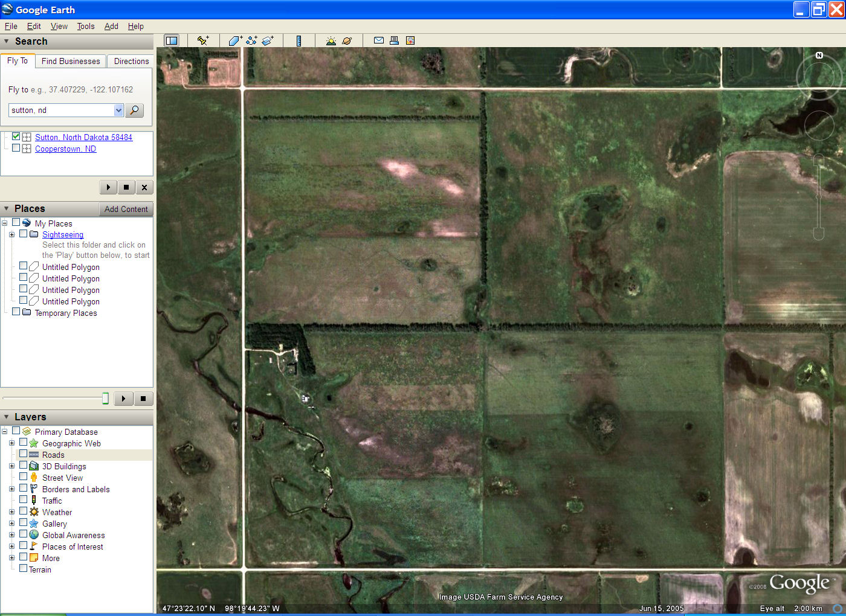Play search results tour
The image size is (846, 616).
tap(108, 187)
